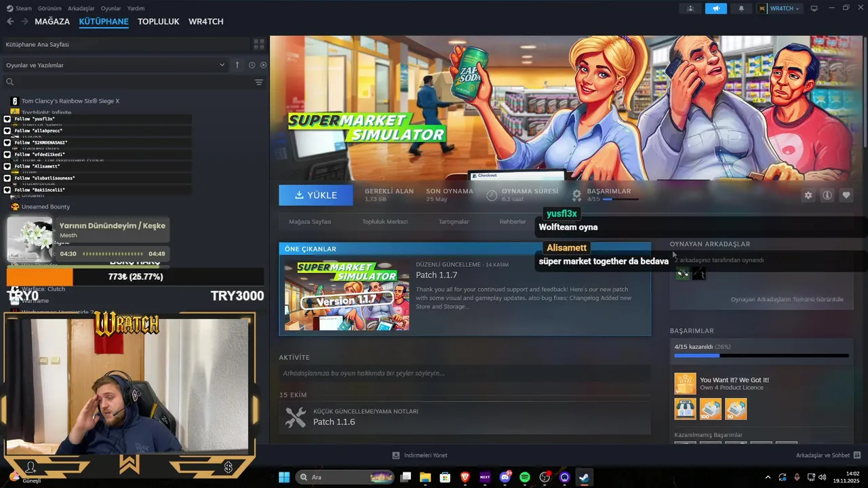Open Kütüphane Ana Sayfası
This screenshot has width=868, height=488.
point(125,44)
